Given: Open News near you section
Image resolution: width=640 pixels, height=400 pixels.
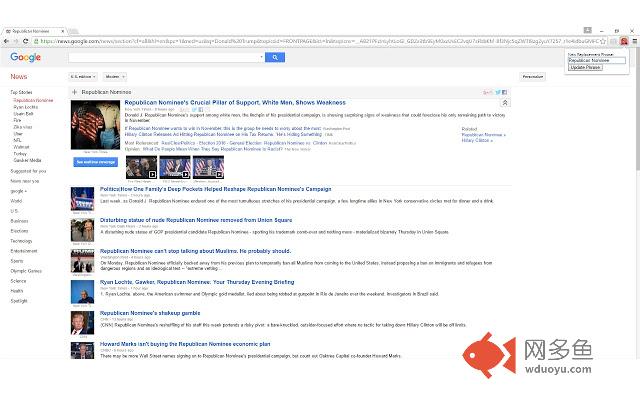Looking at the screenshot, I should click(x=24, y=181).
